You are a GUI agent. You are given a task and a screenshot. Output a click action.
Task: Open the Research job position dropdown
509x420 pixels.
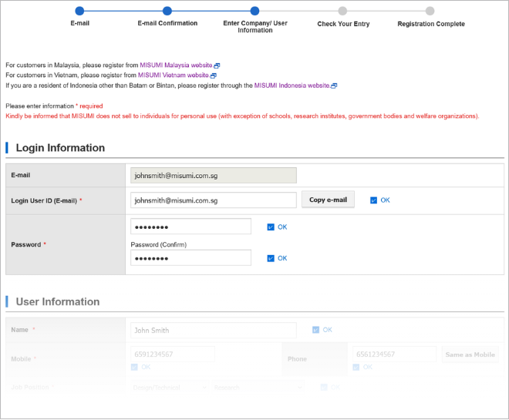pos(258,388)
